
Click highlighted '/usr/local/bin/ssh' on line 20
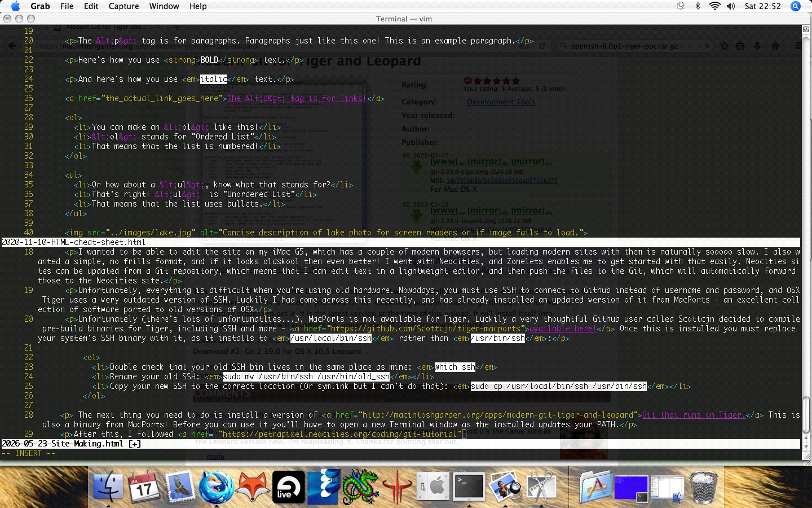pos(331,338)
